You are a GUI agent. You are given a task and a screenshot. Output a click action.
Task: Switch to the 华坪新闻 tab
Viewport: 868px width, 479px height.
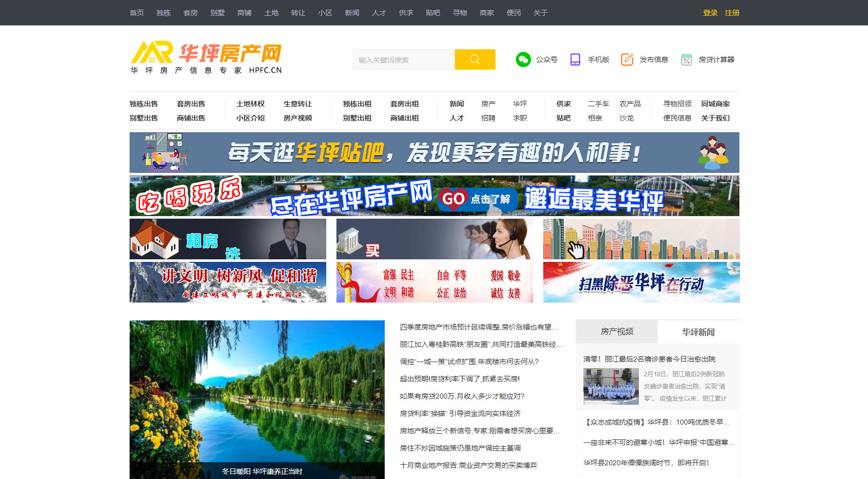pos(698,332)
